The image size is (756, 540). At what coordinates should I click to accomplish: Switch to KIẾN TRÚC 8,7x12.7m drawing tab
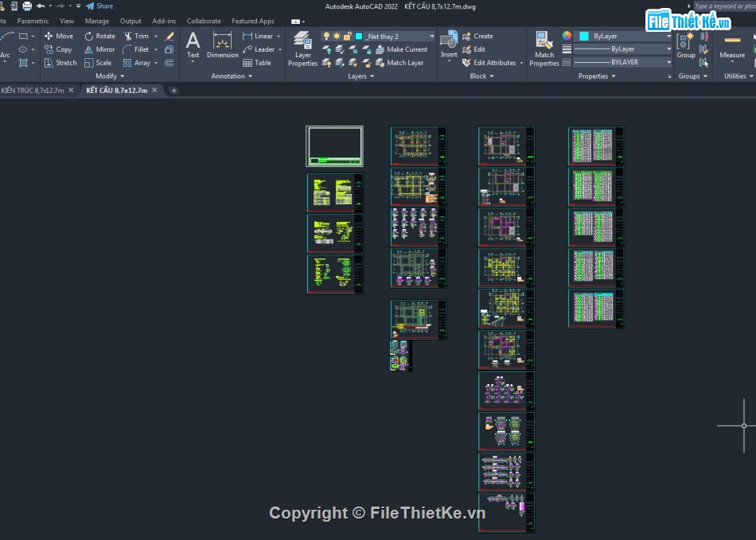32,91
